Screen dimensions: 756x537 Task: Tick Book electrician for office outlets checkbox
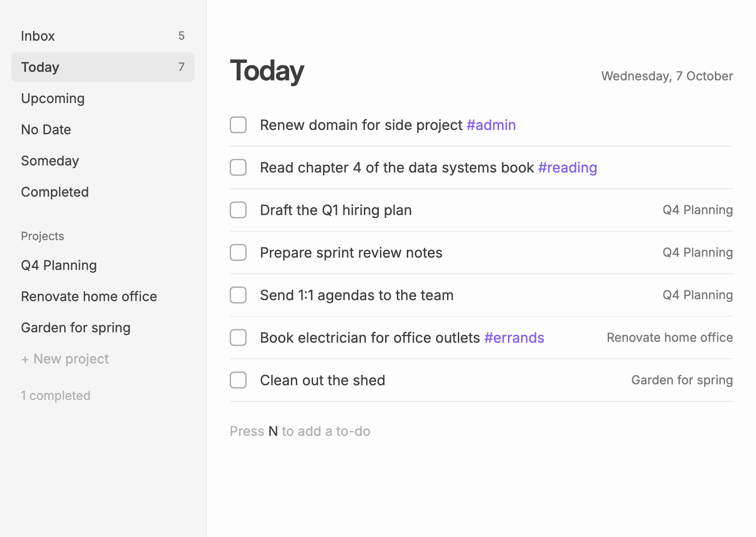[x=238, y=338]
